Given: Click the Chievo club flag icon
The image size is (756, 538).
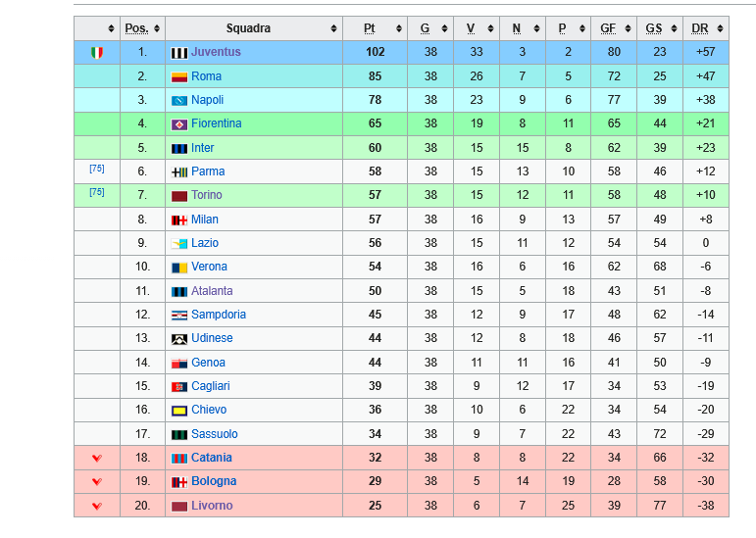Looking at the screenshot, I should coord(179,411).
